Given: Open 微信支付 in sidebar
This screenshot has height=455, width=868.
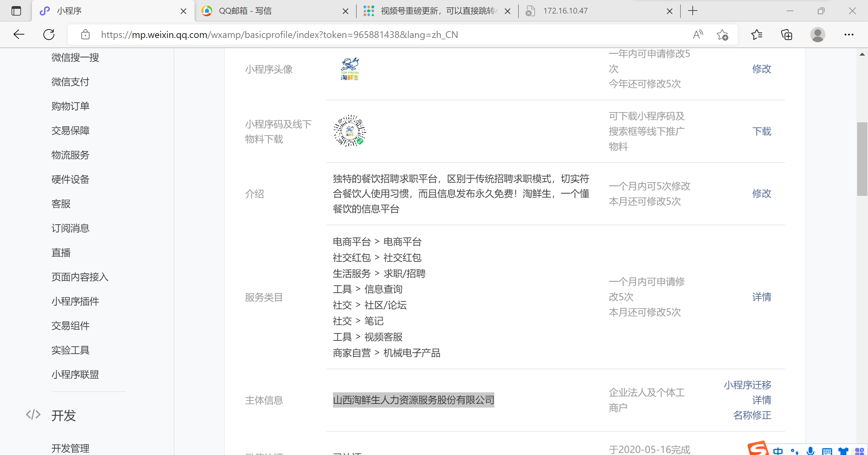Looking at the screenshot, I should pyautogui.click(x=71, y=82).
